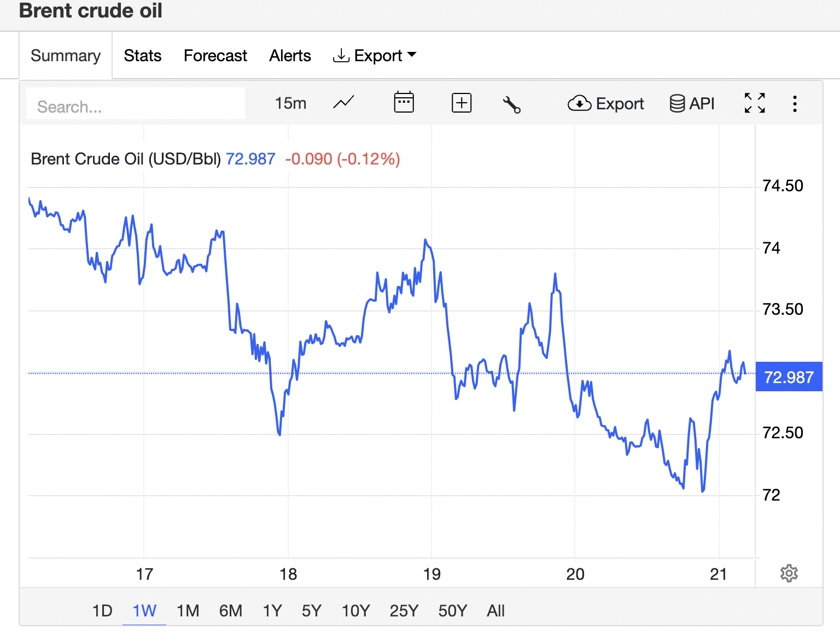
Task: Open the Alerts tab
Action: (x=290, y=55)
